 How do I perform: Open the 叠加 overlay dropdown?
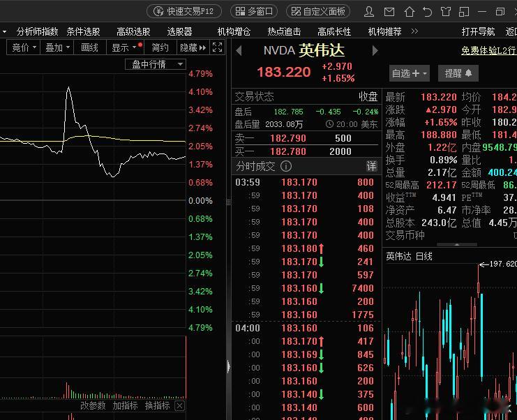(57, 47)
